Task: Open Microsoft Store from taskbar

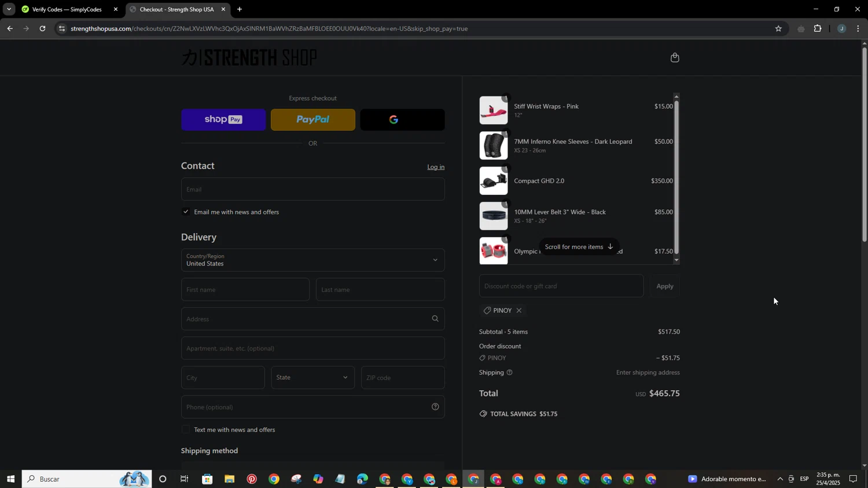Action: click(x=207, y=479)
